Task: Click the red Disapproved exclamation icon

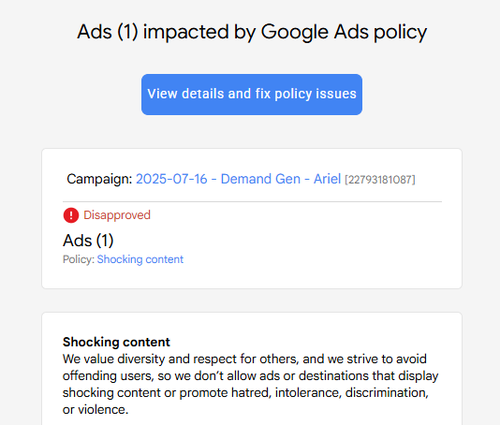Action: tap(71, 215)
